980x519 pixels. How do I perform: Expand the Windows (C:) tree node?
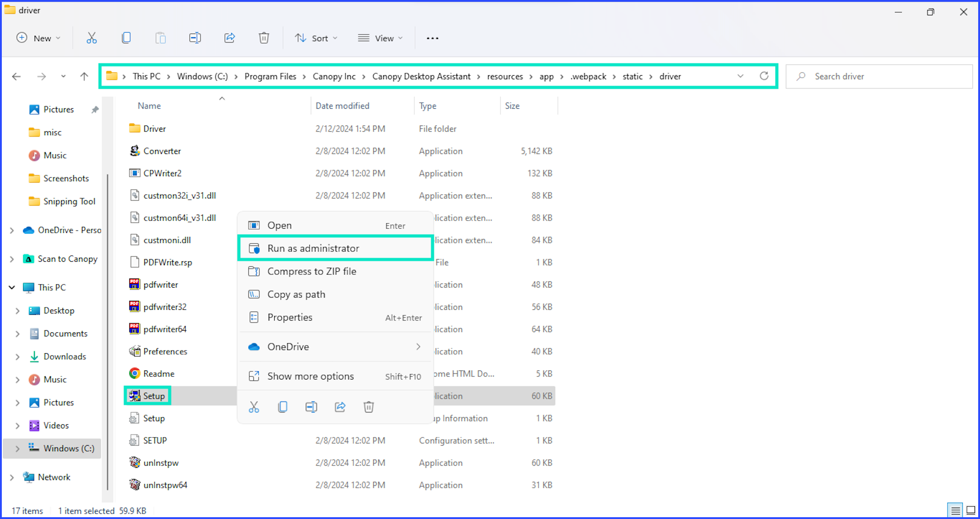18,449
